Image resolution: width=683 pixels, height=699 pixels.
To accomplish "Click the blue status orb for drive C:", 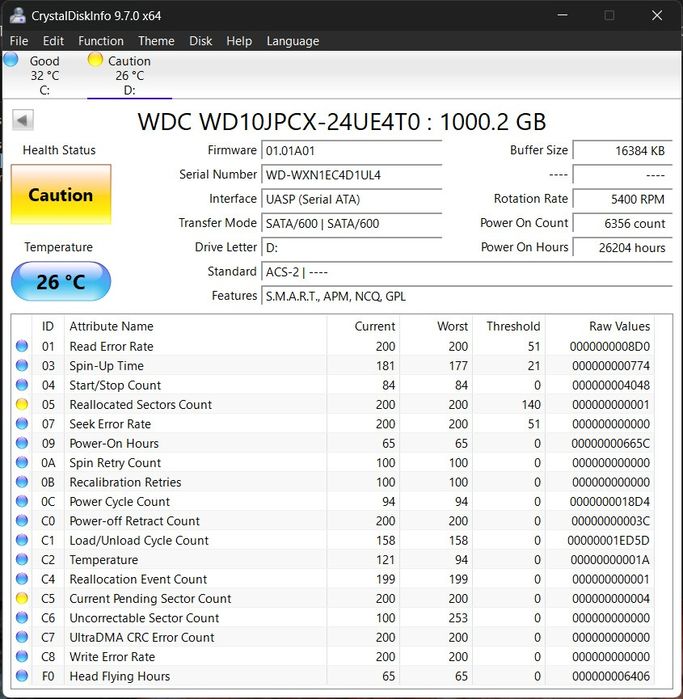I will pyautogui.click(x=12, y=60).
